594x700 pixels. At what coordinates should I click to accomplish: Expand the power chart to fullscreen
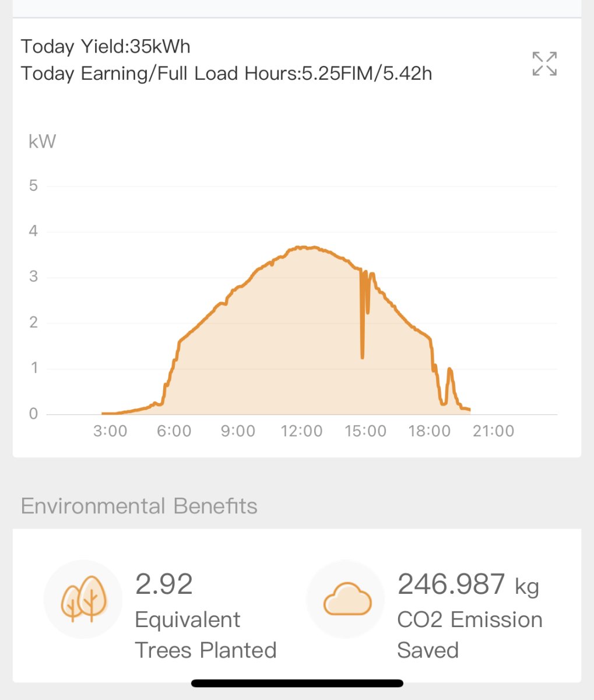click(544, 64)
